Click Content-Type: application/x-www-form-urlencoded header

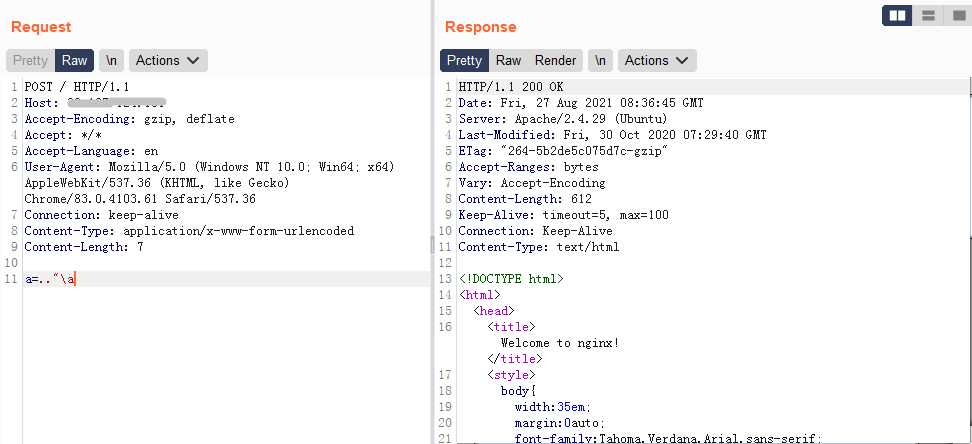pos(189,231)
